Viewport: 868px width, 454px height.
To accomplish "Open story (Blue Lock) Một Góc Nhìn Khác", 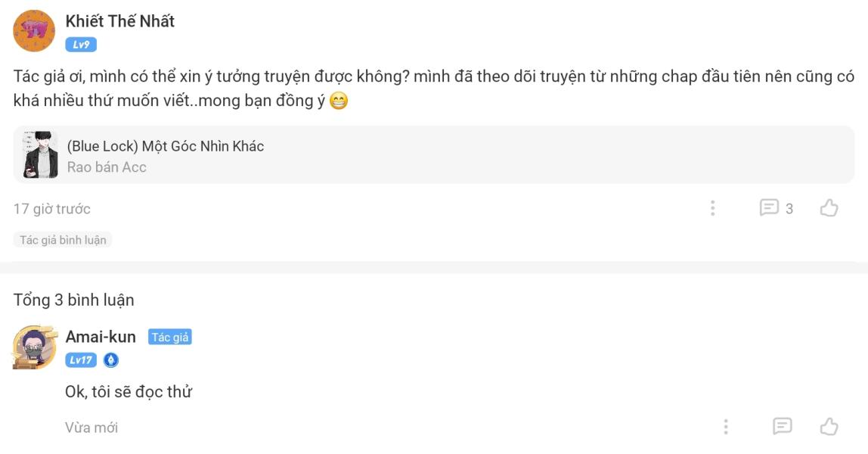I will pyautogui.click(x=165, y=146).
